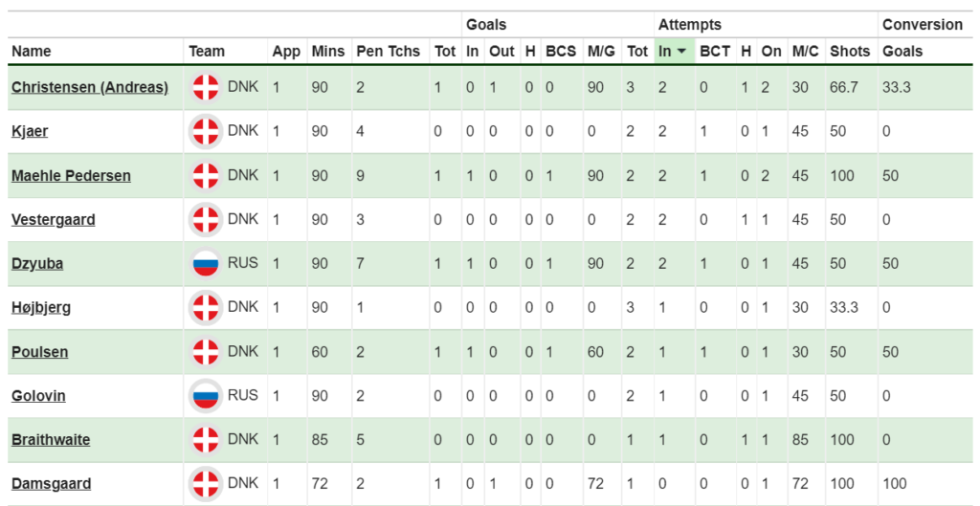This screenshot has width=980, height=506.
Task: Open Christensen (Andreas) player link
Action: pos(90,88)
